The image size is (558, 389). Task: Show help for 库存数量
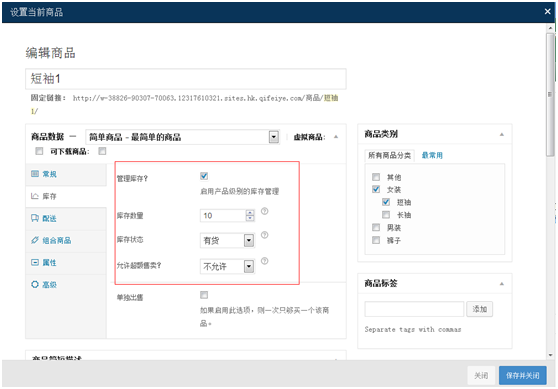click(x=264, y=211)
